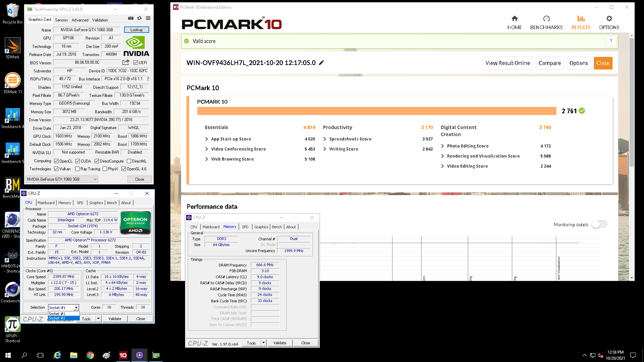The width and height of the screenshot is (644, 362).
Task: Click GPU-Z screenshot camera icon
Action: tap(131, 18)
